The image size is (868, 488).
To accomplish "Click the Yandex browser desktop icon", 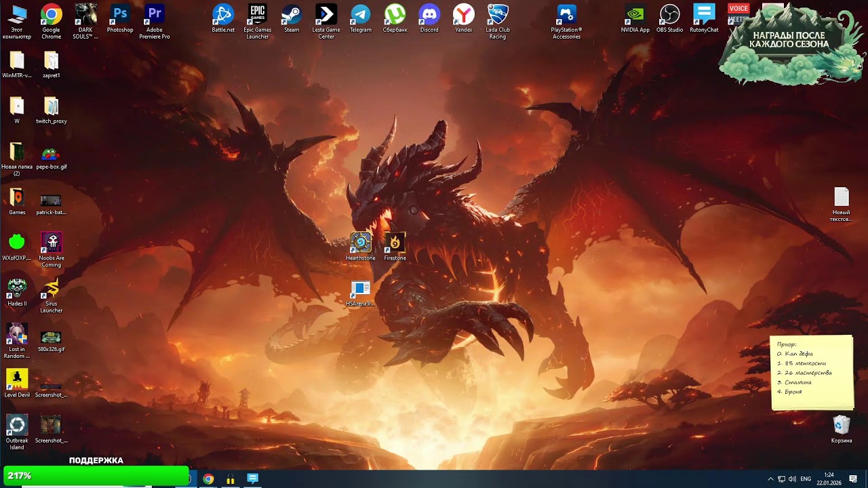I will click(x=464, y=18).
